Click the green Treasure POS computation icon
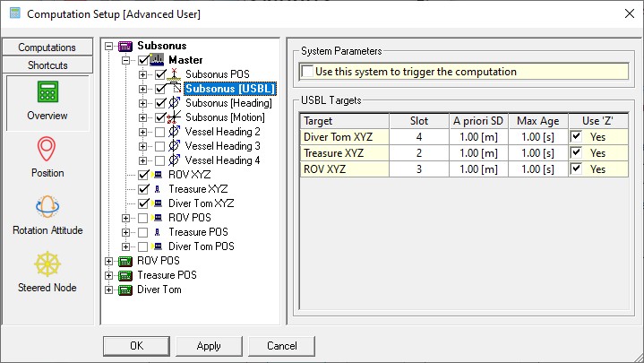The height and width of the screenshot is (363, 644). [x=125, y=276]
